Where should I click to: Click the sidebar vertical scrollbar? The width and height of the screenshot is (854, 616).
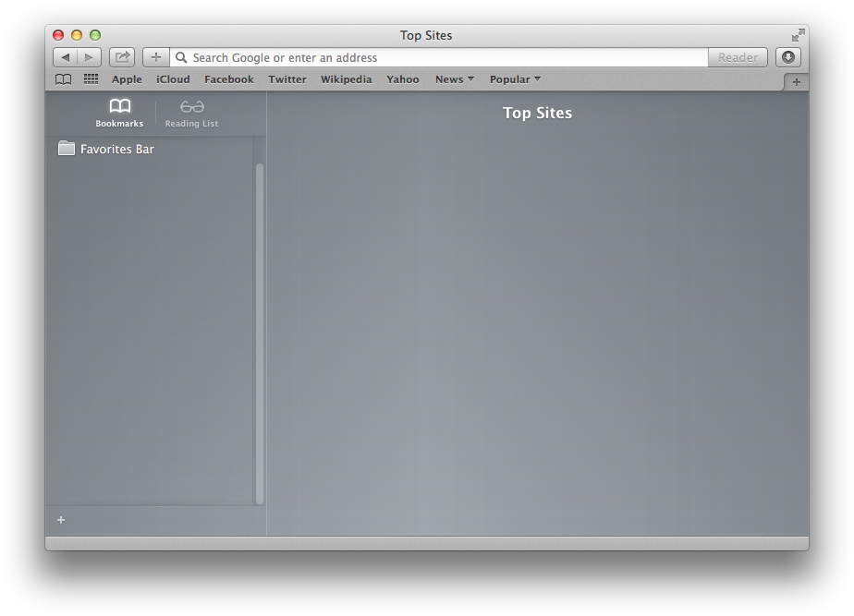coord(260,332)
